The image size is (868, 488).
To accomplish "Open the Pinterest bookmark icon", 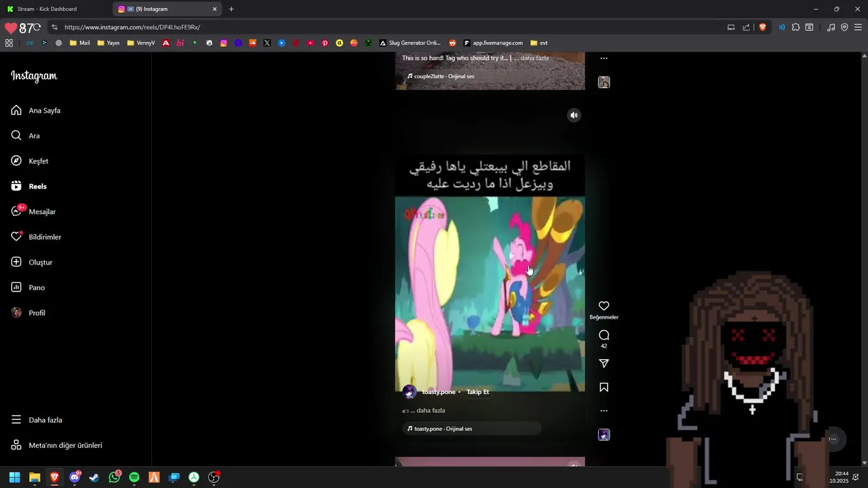I will (325, 43).
